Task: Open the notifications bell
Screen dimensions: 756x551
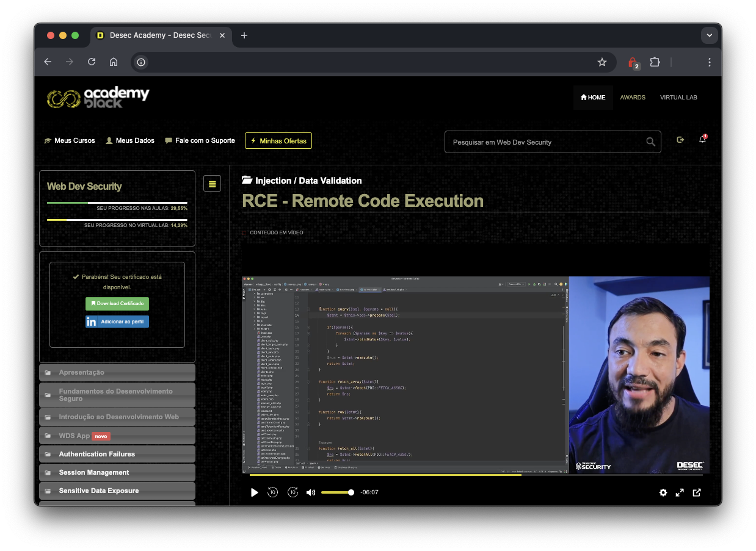Action: [x=702, y=140]
